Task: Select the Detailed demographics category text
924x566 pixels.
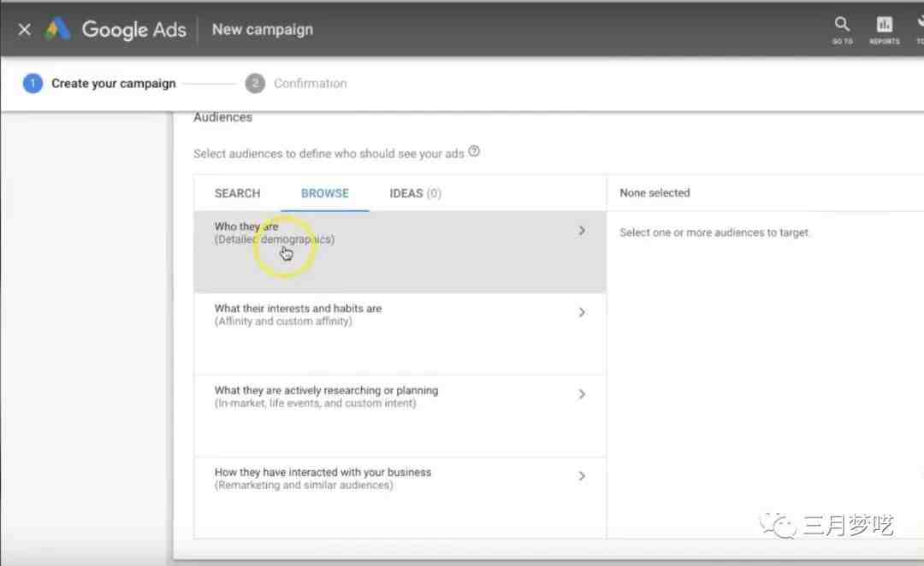Action: (275, 240)
